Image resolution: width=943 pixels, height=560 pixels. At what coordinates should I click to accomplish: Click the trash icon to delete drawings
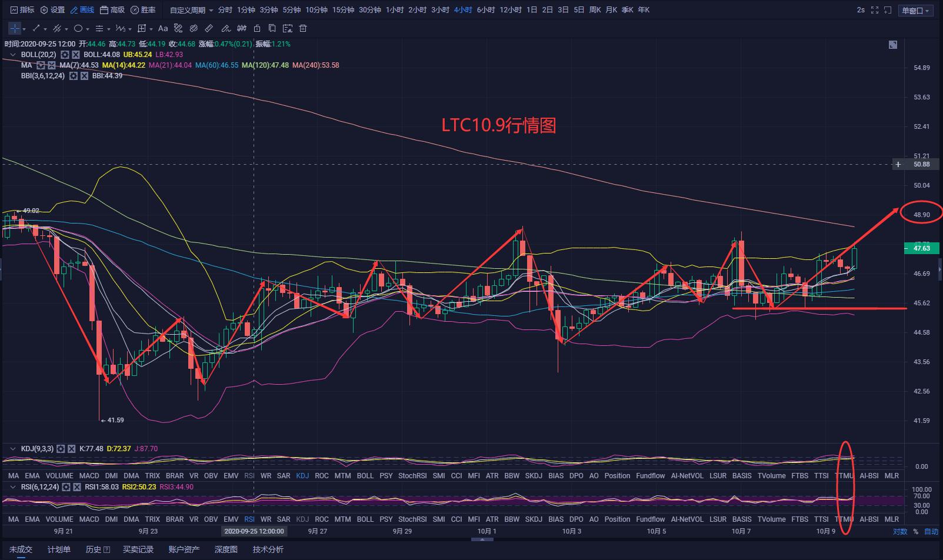coord(303,28)
